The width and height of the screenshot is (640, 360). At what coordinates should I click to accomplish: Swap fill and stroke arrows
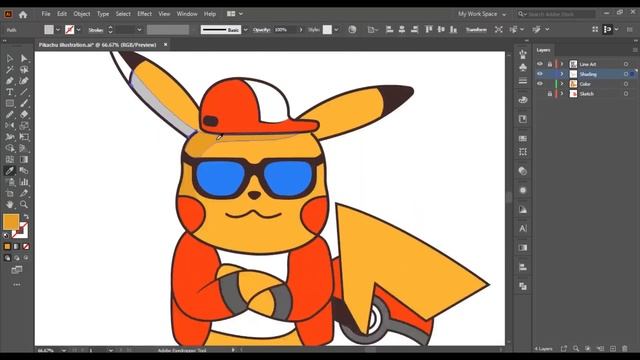pos(26,216)
